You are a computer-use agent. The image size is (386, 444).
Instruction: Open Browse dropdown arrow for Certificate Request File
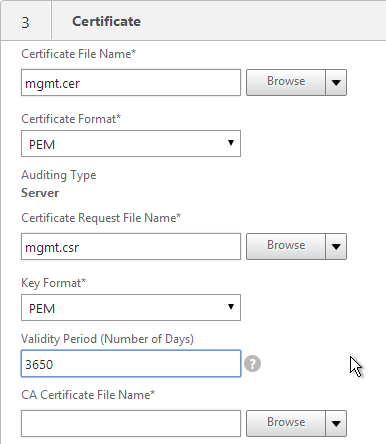(336, 246)
